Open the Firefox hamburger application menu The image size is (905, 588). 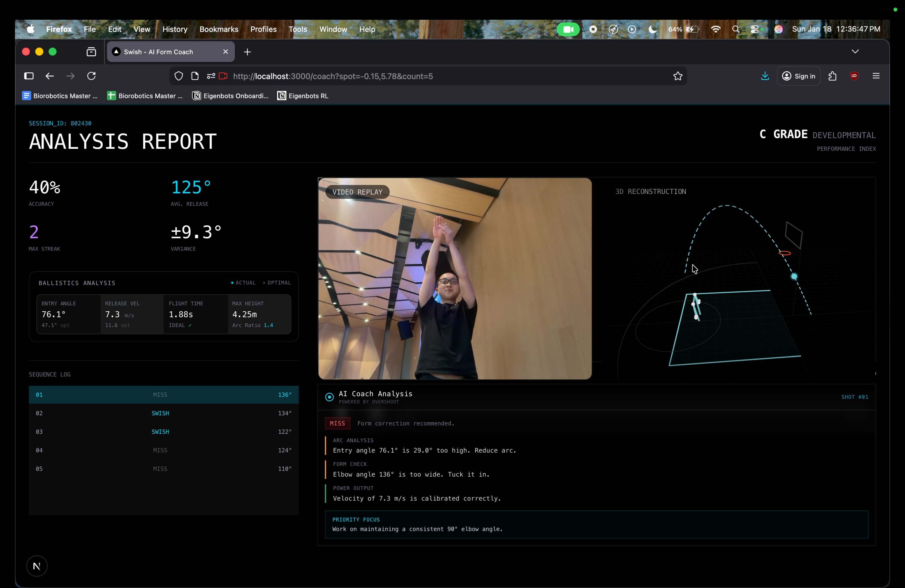coord(876,76)
